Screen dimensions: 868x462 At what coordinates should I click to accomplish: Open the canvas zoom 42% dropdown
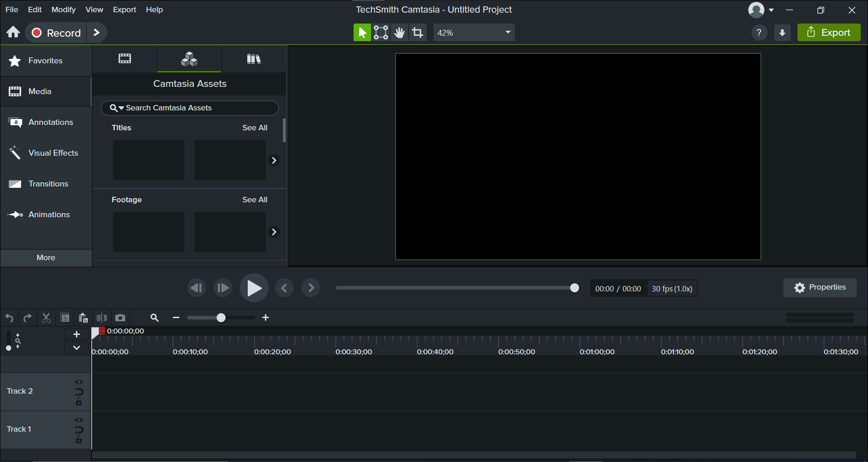point(474,33)
